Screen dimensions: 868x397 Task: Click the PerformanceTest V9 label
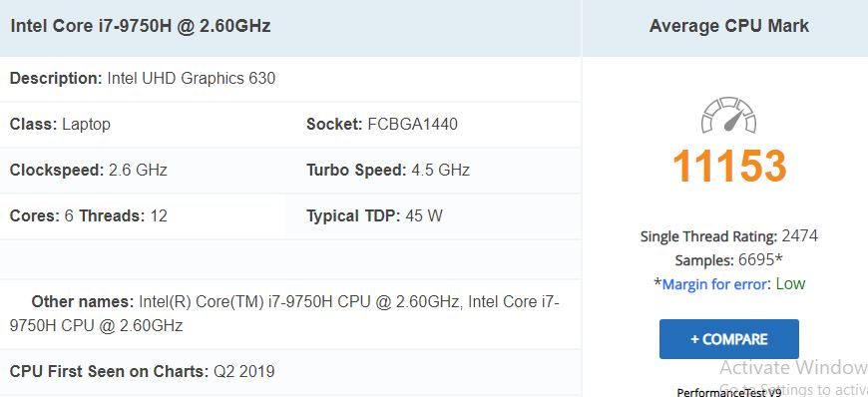[728, 392]
